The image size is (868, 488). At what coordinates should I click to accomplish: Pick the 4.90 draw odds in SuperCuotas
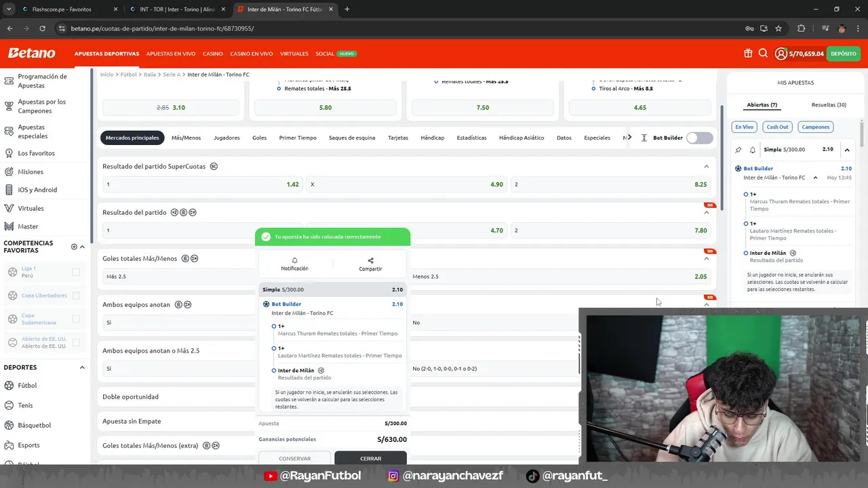pyautogui.click(x=407, y=184)
